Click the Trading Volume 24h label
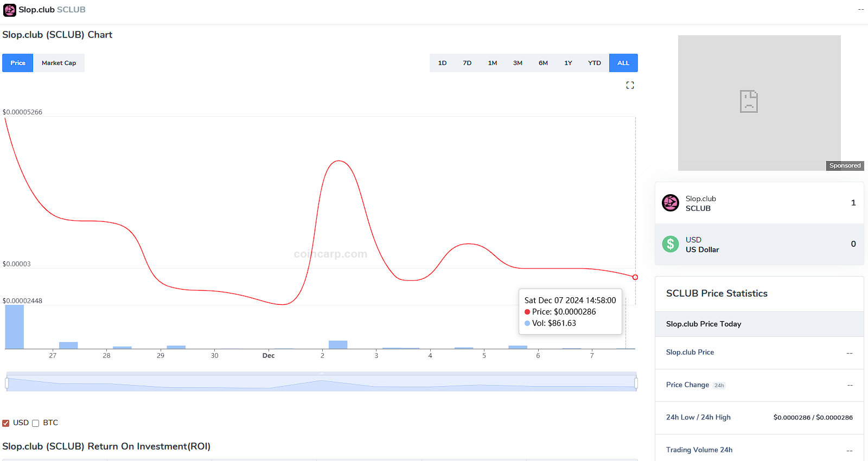Image resolution: width=868 pixels, height=461 pixels. 699,450
